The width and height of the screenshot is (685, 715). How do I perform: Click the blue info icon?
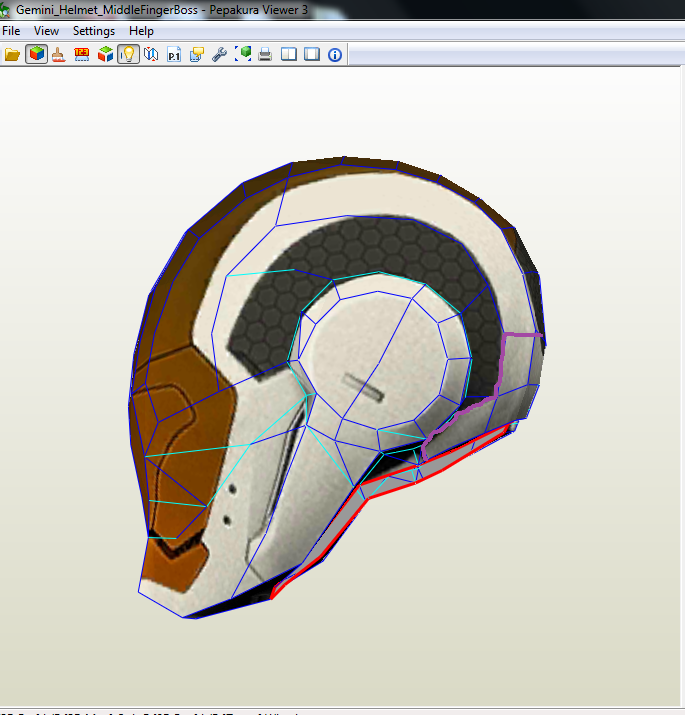[x=335, y=55]
